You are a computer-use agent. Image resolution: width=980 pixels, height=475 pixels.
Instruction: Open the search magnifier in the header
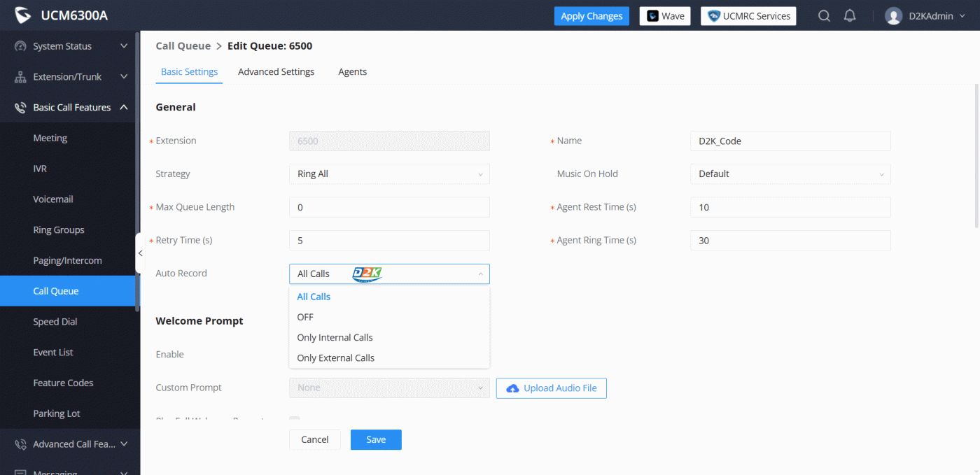pyautogui.click(x=824, y=16)
